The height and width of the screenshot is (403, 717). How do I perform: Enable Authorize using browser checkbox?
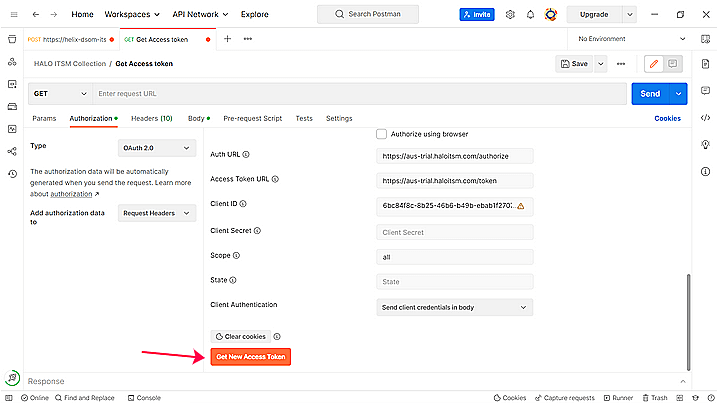pyautogui.click(x=381, y=133)
